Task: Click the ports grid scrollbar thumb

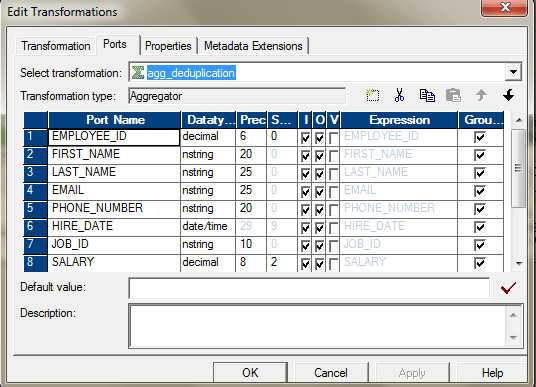Action: 519,168
